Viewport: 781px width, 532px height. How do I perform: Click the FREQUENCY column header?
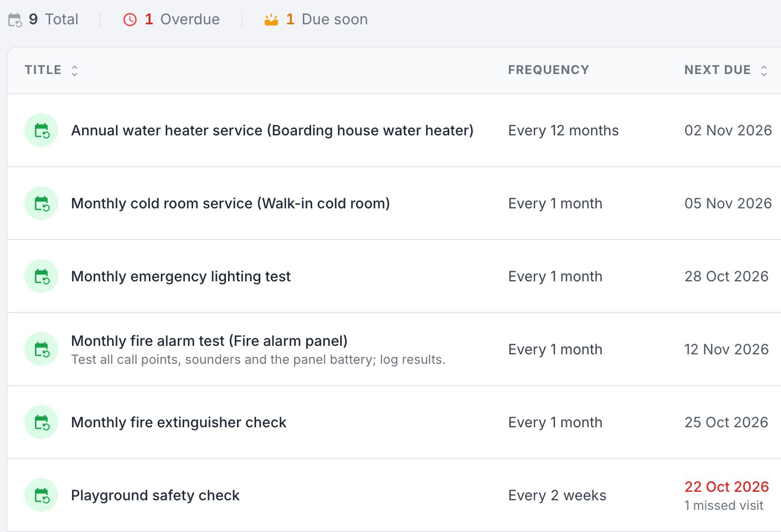click(x=548, y=70)
